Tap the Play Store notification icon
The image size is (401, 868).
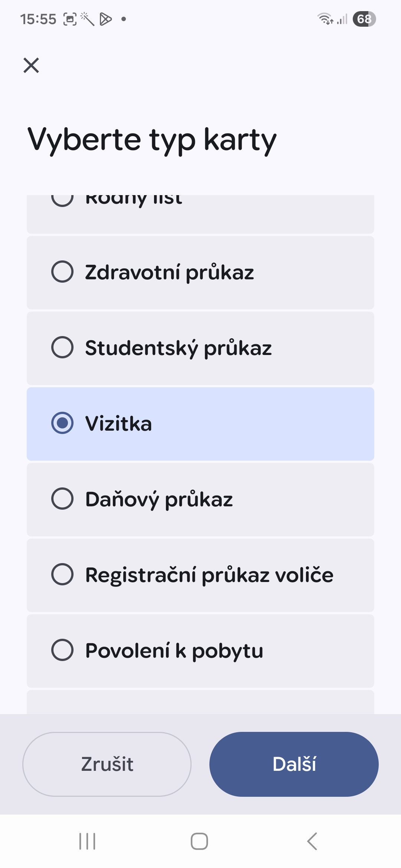(x=106, y=19)
